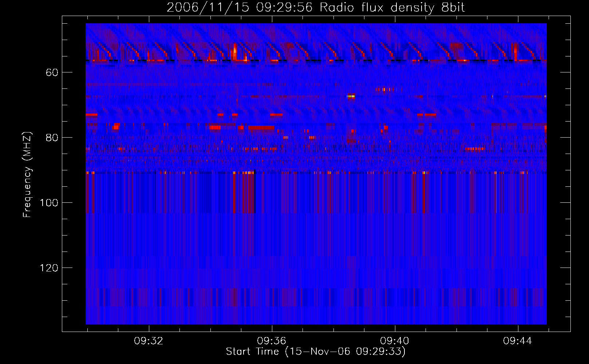Image resolution: width=589 pixels, height=364 pixels.
Task: Click the 09:36 time tick label
Action: click(272, 341)
